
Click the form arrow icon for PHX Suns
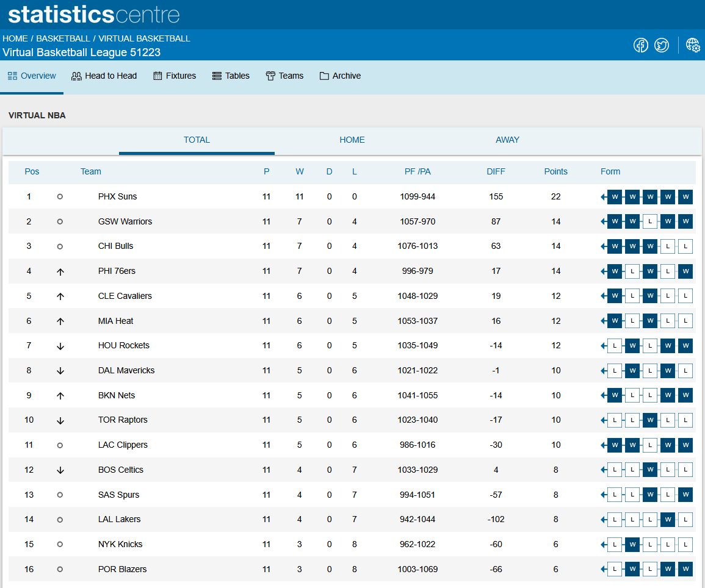[604, 197]
